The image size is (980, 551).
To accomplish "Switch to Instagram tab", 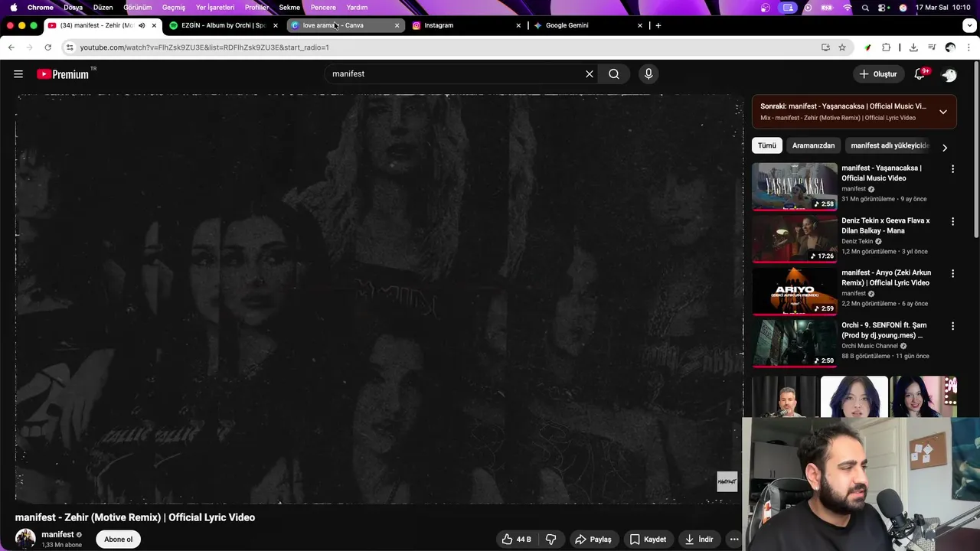I will click(x=467, y=25).
